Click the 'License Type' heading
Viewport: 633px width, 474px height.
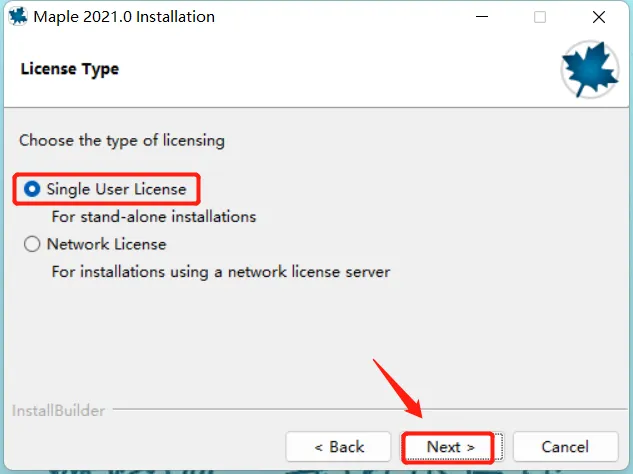[70, 69]
